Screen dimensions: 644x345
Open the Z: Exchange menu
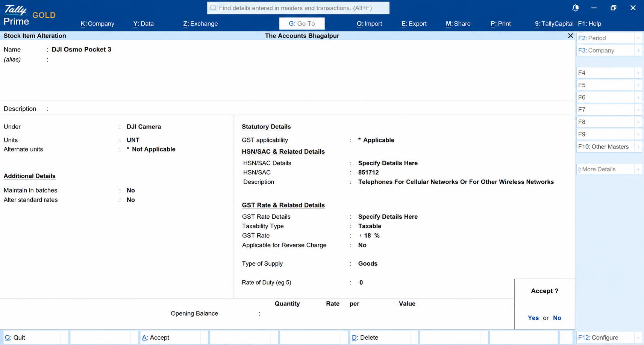coord(200,24)
